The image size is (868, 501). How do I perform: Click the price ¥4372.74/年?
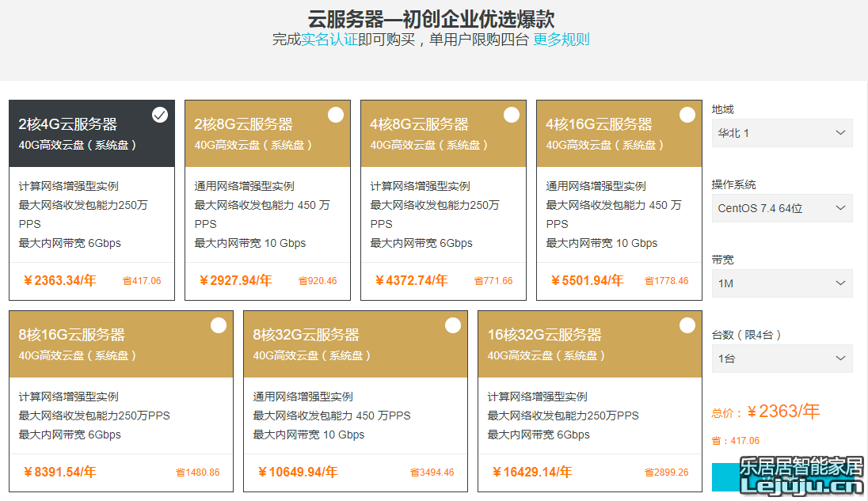[411, 281]
